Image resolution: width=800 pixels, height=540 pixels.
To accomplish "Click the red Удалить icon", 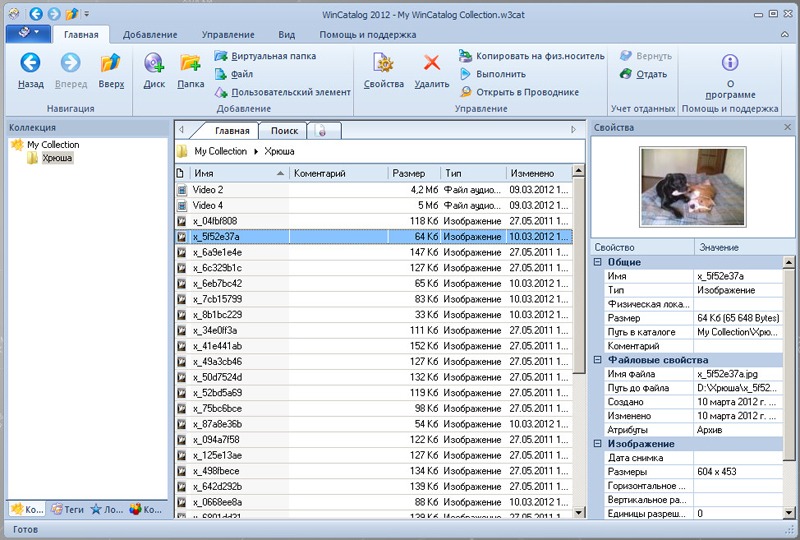I will 432,64.
